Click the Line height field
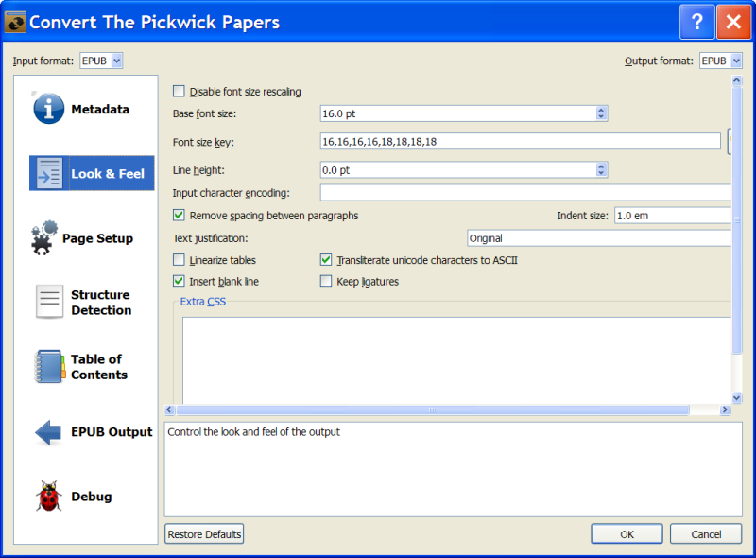 pyautogui.click(x=458, y=170)
